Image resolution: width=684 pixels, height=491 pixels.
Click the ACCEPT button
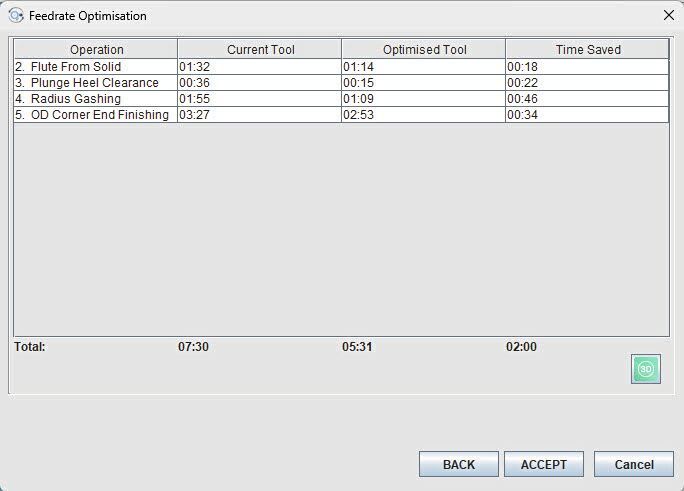(544, 464)
